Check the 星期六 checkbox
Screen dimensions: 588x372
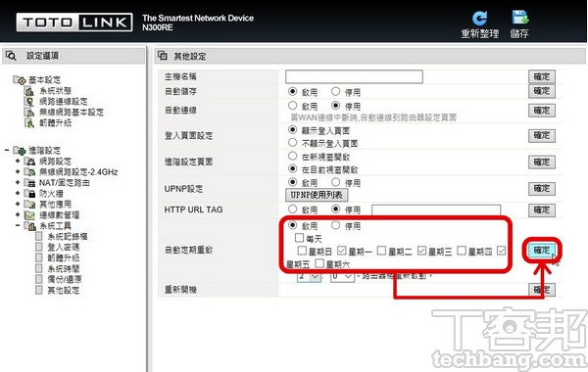tap(319, 263)
